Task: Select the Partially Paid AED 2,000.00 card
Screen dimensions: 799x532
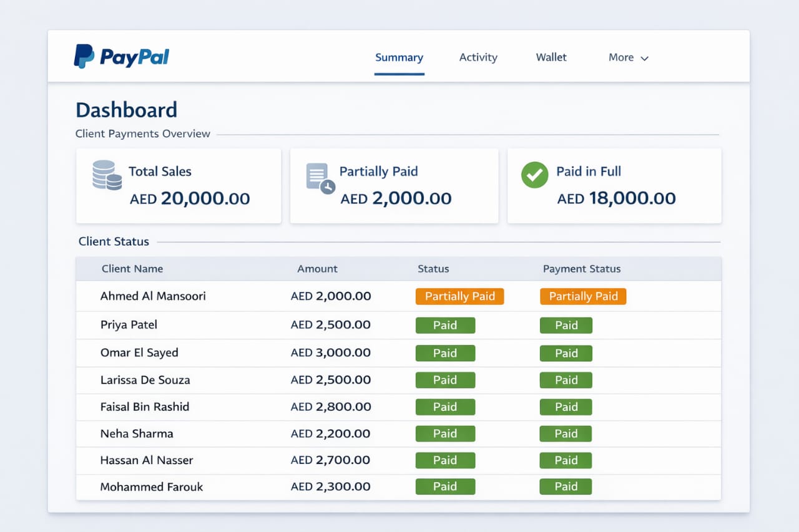Action: tap(394, 186)
